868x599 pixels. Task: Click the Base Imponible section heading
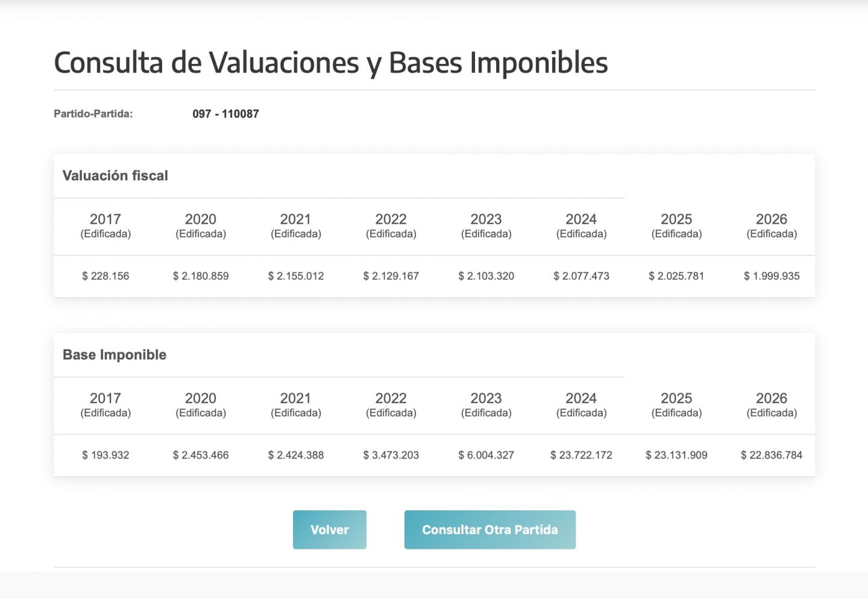click(x=115, y=355)
